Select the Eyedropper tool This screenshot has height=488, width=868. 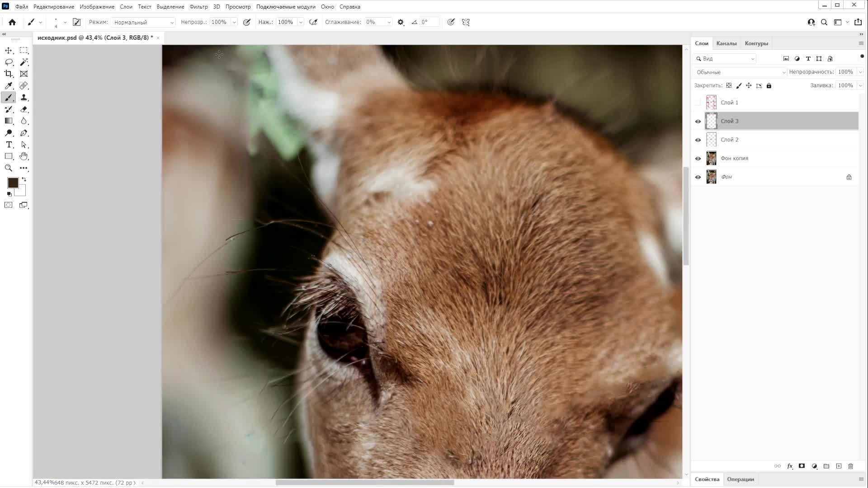point(9,85)
